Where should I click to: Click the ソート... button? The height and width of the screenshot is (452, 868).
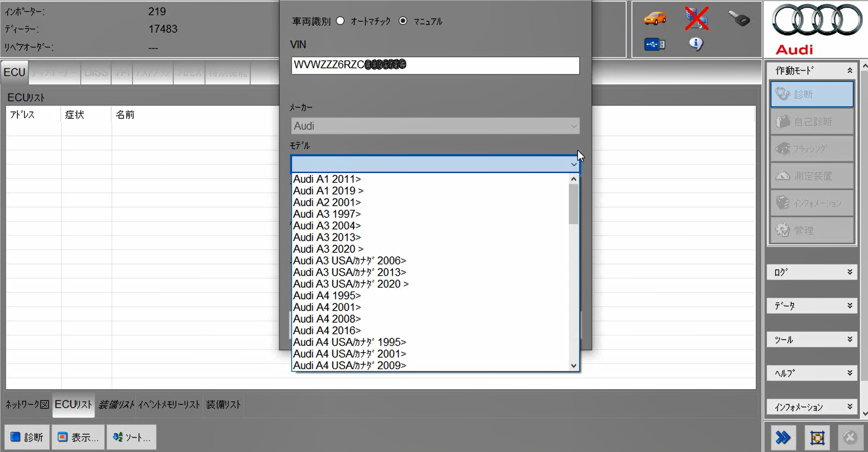coord(131,437)
